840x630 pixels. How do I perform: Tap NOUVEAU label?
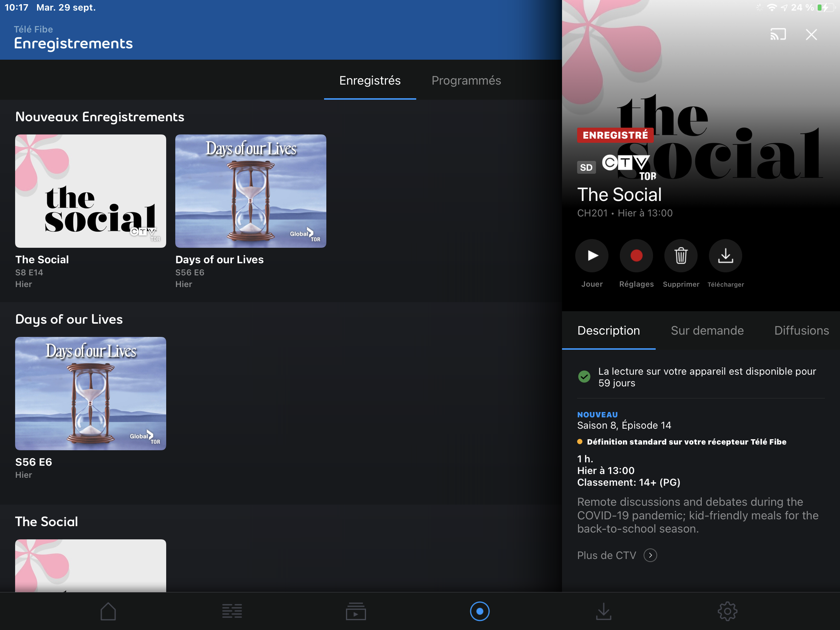click(x=598, y=415)
